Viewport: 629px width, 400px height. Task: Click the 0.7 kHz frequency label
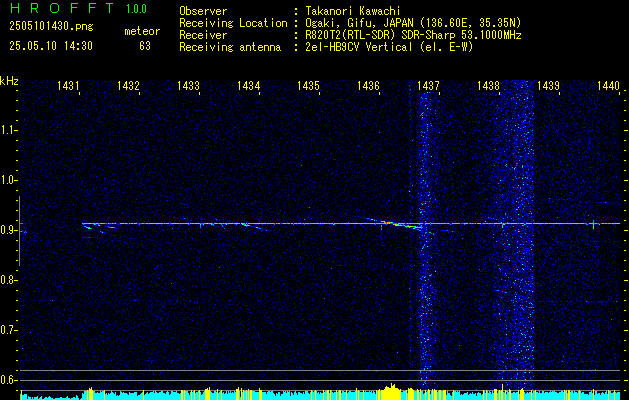(7, 330)
